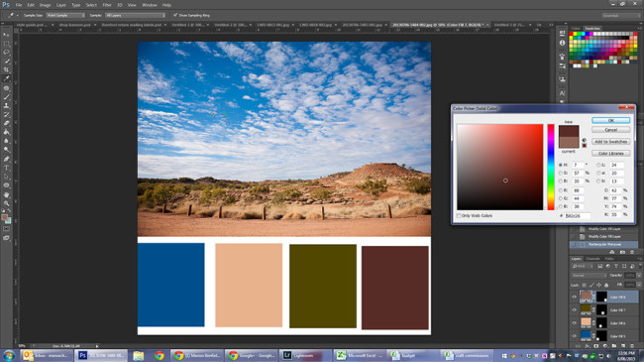Switch to the Channels tab
The width and height of the screenshot is (644, 362).
click(593, 258)
